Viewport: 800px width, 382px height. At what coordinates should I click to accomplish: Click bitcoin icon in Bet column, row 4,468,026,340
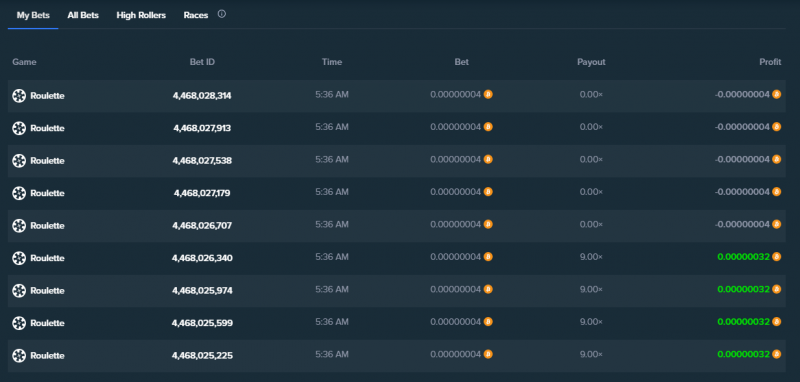point(488,257)
